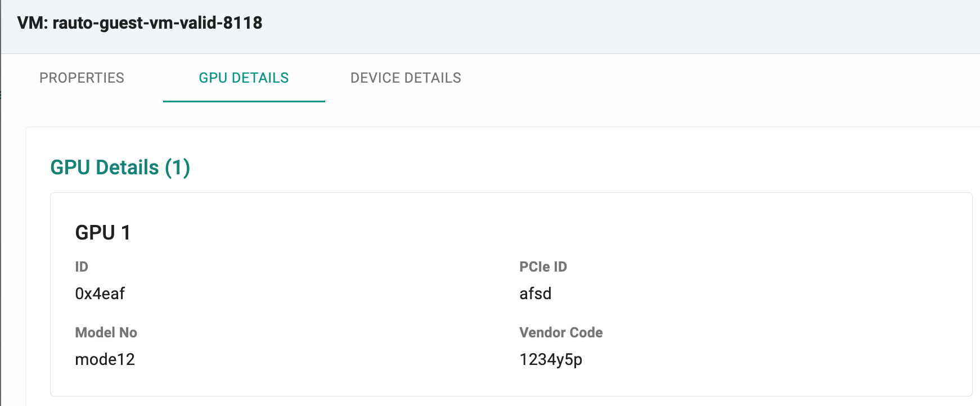Click the Vendor Code field label
The image size is (980, 406).
[561, 332]
